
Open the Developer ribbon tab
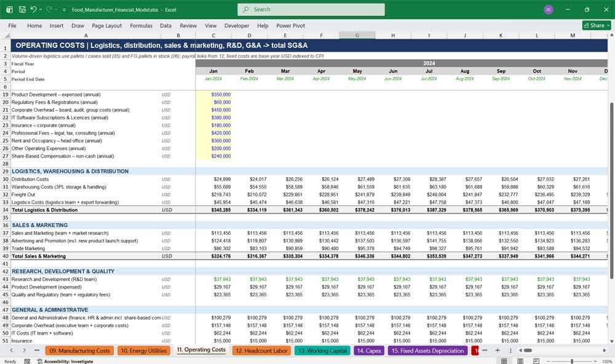click(x=237, y=25)
